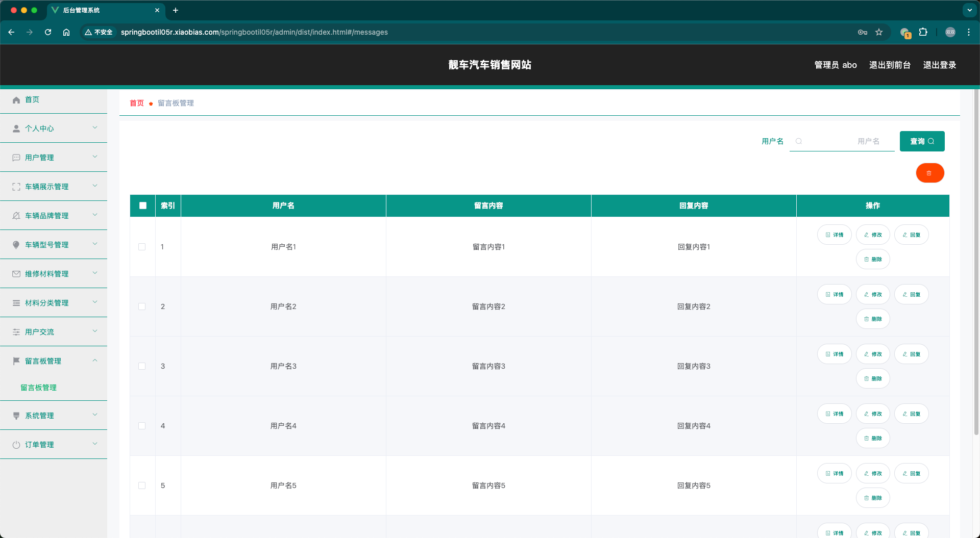Go back with the browser back arrow
980x538 pixels.
coord(11,32)
